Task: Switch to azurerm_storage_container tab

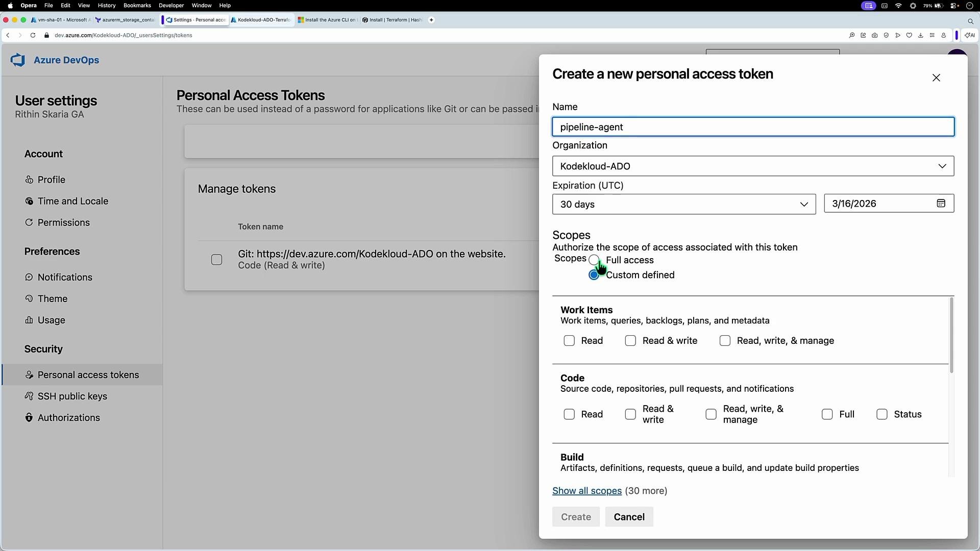Action: pos(125,20)
